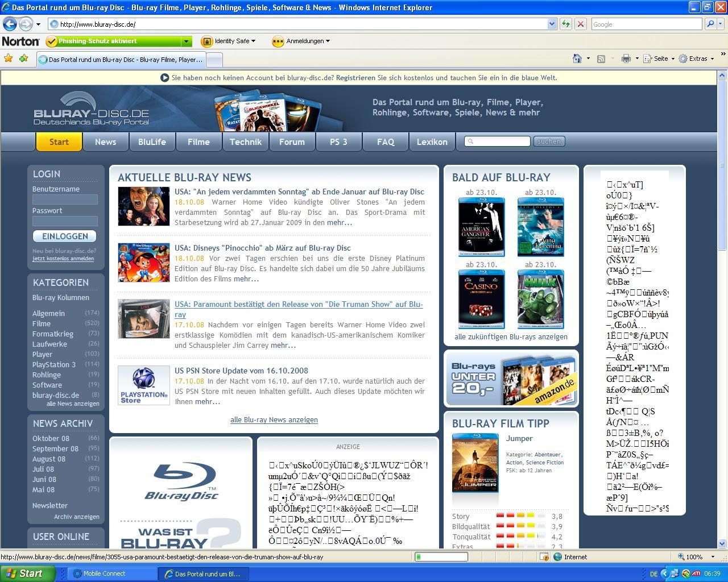Click the browser Forward arrow button
Viewport: 728px width, 582px height.
(26, 24)
